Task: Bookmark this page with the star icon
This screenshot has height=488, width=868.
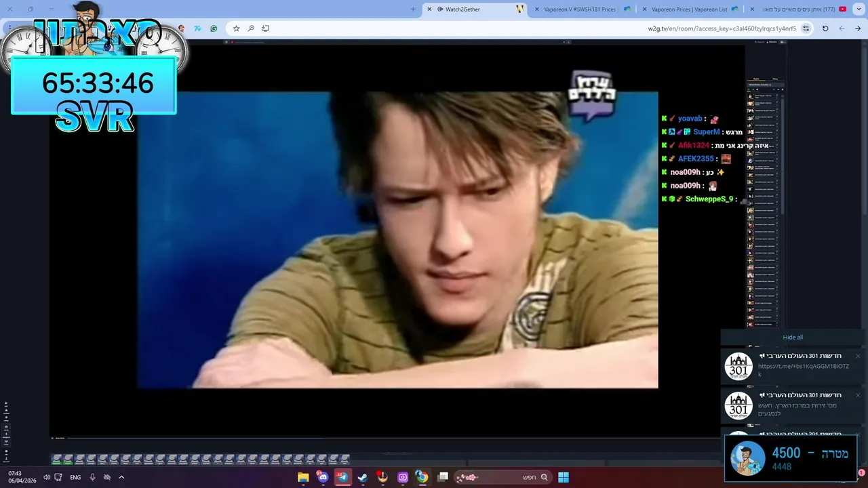Action: tap(236, 28)
